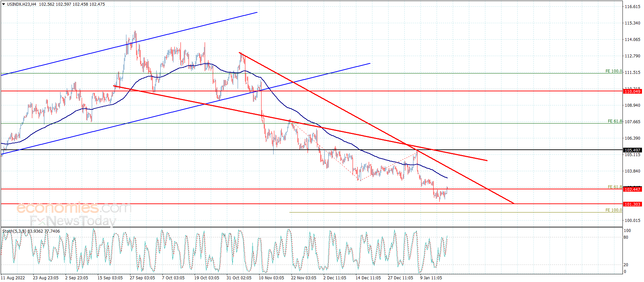Click the 116.615 price scale value
Viewport: 644px width, 282px height.
pyautogui.click(x=632, y=7)
